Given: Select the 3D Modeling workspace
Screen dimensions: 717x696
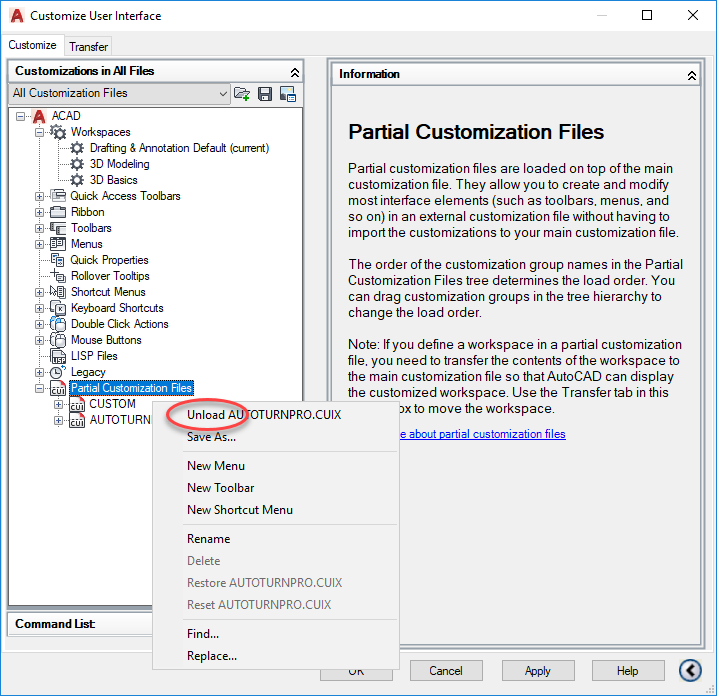Looking at the screenshot, I should [x=119, y=164].
